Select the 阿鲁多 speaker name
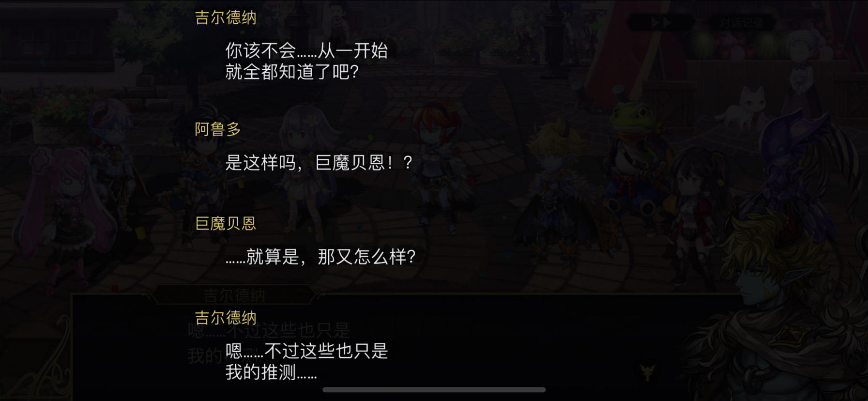 [x=218, y=129]
